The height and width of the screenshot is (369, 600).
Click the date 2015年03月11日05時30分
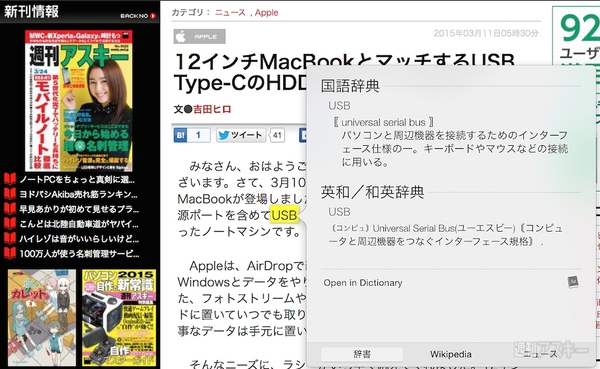[x=486, y=33]
